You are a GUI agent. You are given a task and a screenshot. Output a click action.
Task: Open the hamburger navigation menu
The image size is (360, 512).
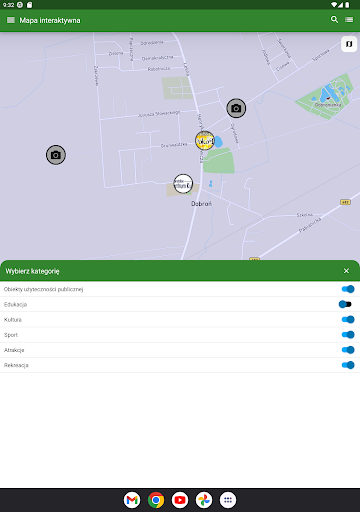[11, 20]
